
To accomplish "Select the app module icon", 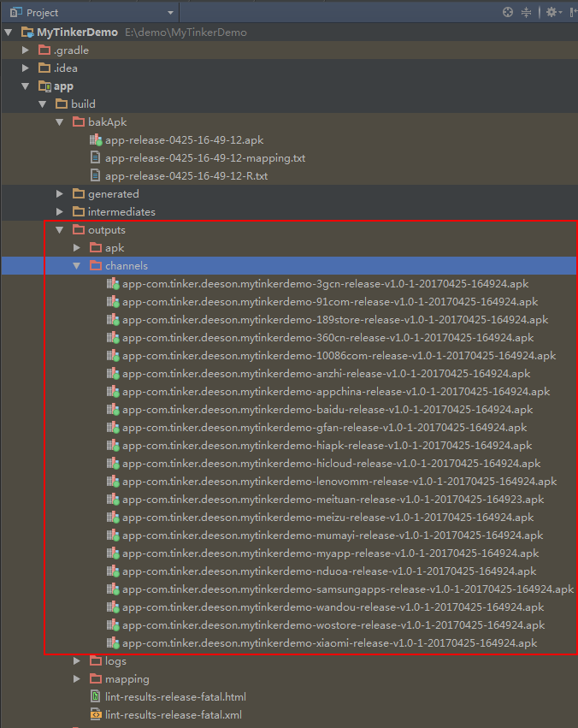I will pyautogui.click(x=44, y=86).
